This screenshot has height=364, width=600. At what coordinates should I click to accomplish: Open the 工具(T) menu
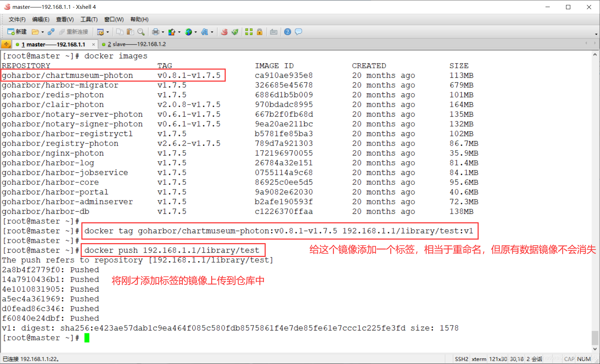pyautogui.click(x=89, y=19)
